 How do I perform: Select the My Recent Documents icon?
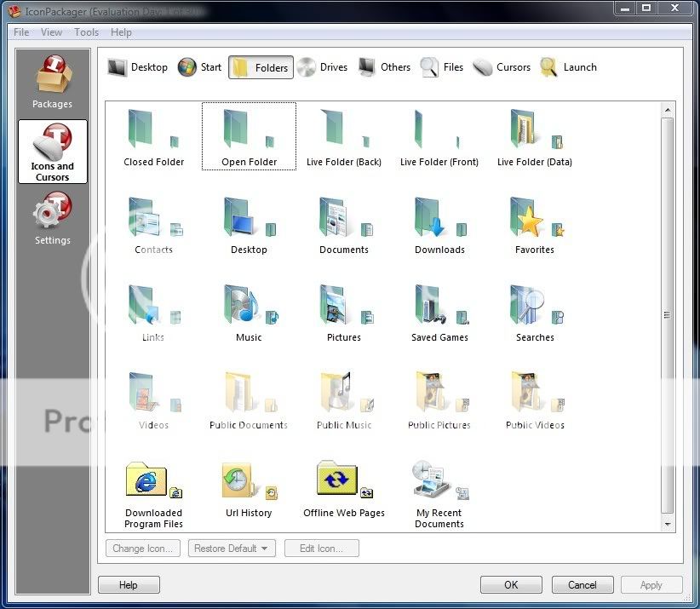439,494
